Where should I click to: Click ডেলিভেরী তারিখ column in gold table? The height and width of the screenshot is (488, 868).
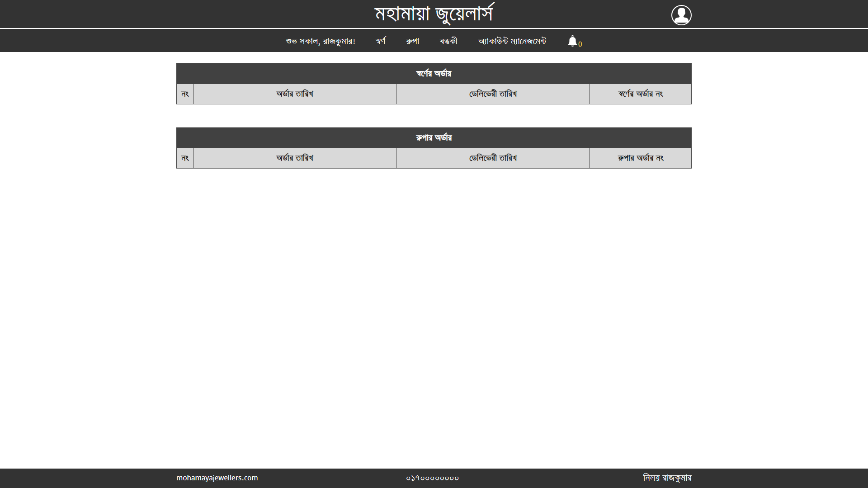493,94
